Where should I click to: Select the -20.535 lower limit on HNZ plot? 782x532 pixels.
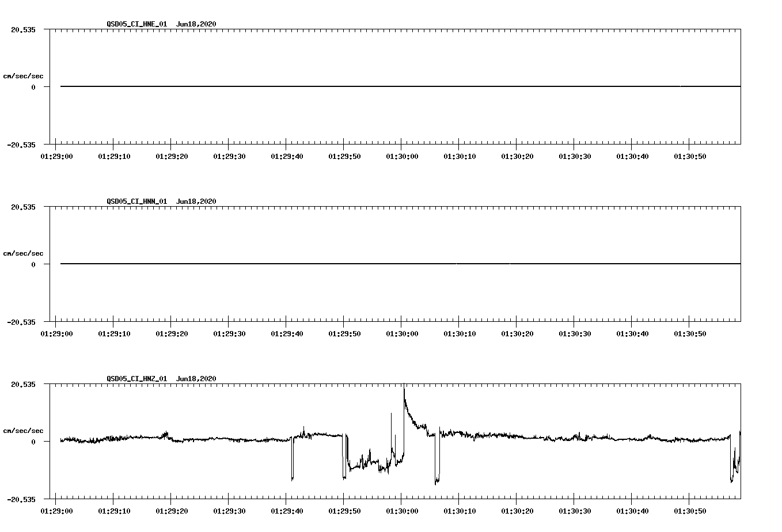pos(21,499)
